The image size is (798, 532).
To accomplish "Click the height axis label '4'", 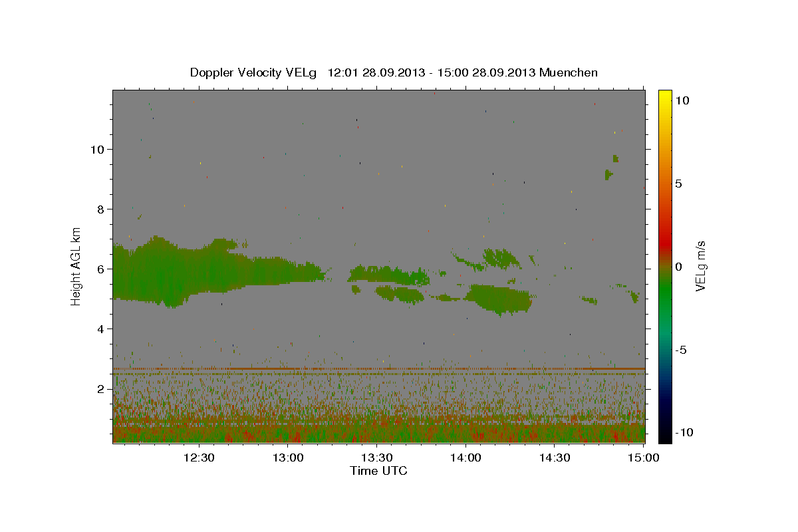I will [100, 329].
